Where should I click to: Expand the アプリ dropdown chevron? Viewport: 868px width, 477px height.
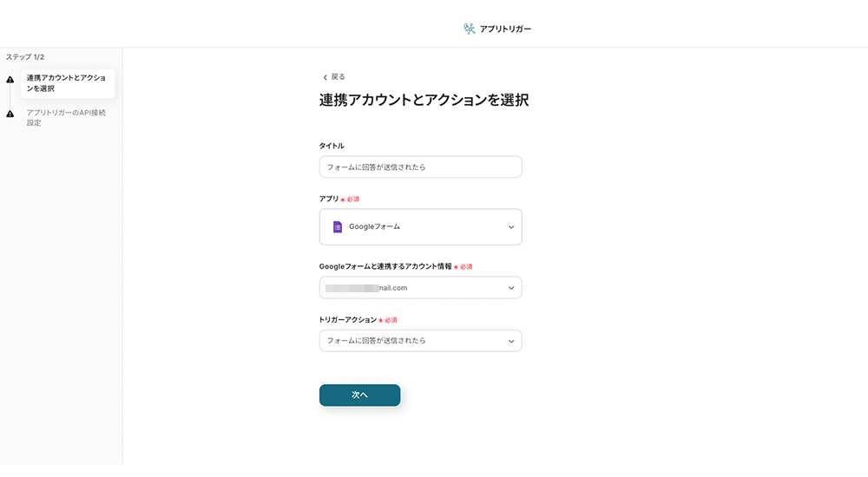pyautogui.click(x=511, y=227)
